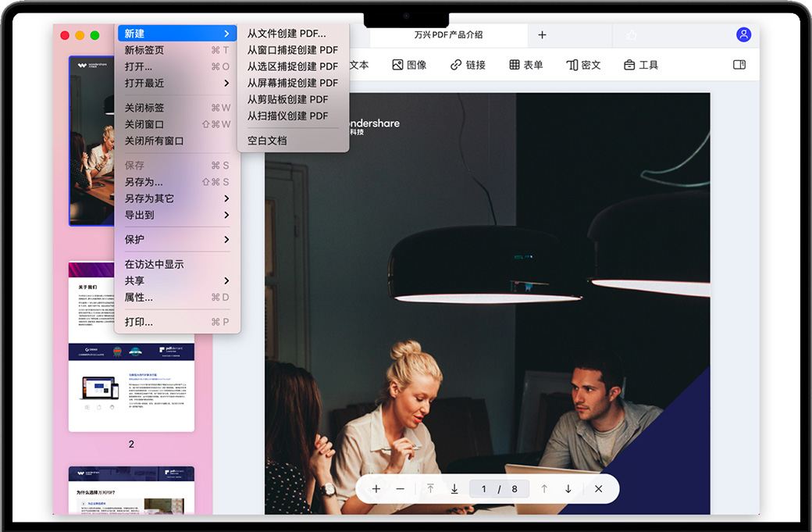Add a new tab with plus button
The width and height of the screenshot is (812, 532).
click(542, 34)
